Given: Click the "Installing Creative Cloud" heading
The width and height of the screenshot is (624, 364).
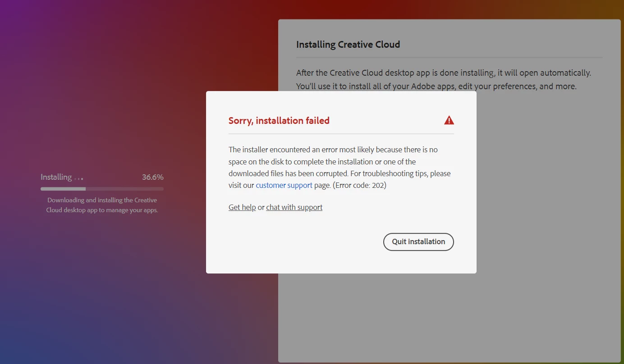Looking at the screenshot, I should pos(348,45).
